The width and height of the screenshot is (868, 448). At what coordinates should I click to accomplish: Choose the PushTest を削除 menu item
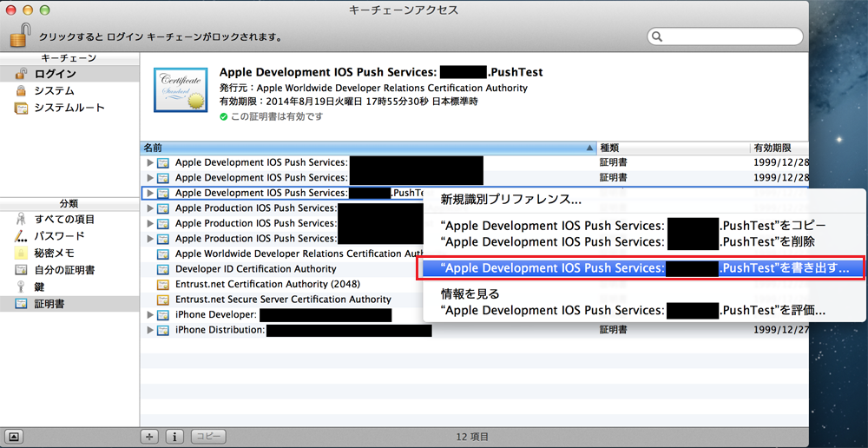click(643, 241)
